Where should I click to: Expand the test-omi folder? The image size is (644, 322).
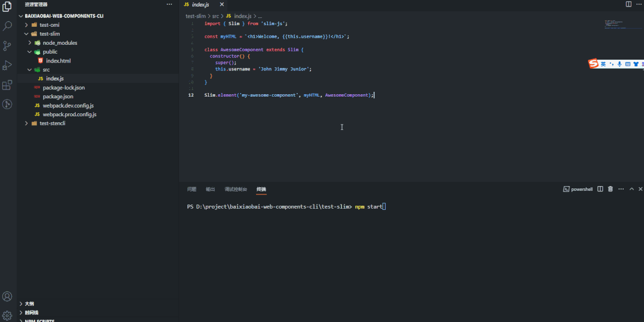(x=26, y=25)
